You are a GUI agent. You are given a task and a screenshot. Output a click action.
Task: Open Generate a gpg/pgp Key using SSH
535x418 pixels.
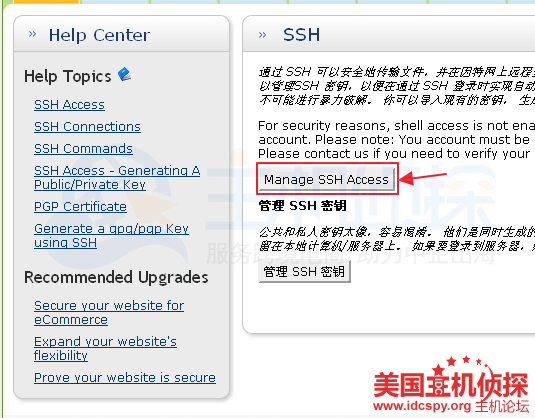(x=111, y=235)
